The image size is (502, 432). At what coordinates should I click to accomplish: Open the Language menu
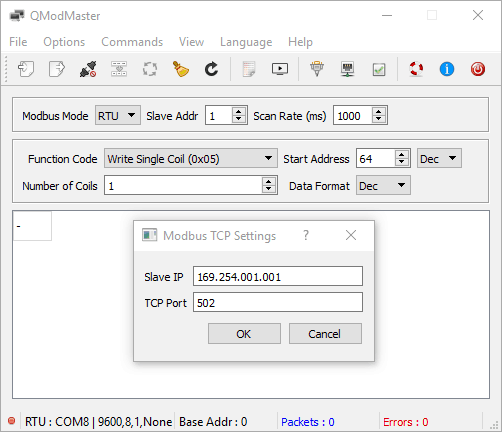pos(246,42)
